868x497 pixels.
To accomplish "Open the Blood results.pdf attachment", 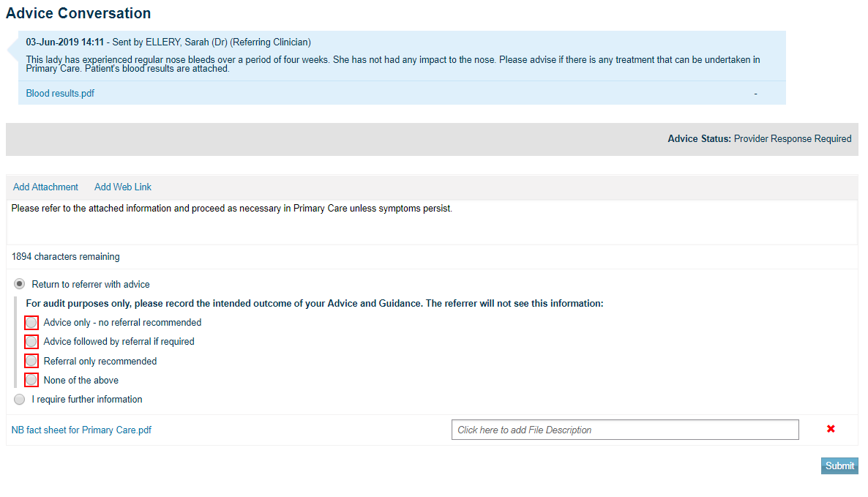I will coord(60,94).
